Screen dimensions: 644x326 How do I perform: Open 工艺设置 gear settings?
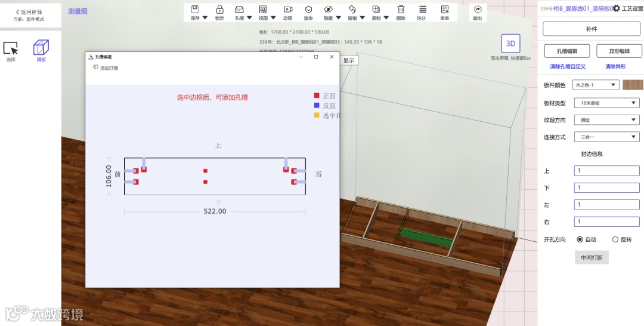point(627,8)
